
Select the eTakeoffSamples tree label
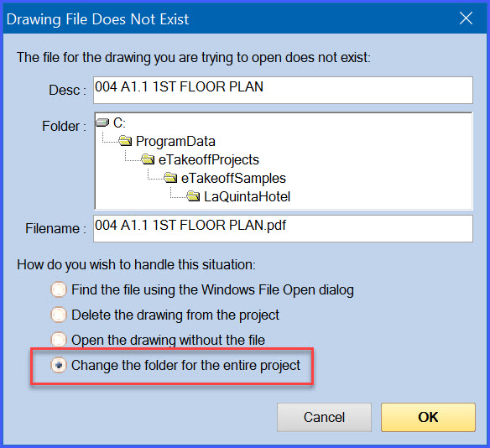[x=233, y=178]
